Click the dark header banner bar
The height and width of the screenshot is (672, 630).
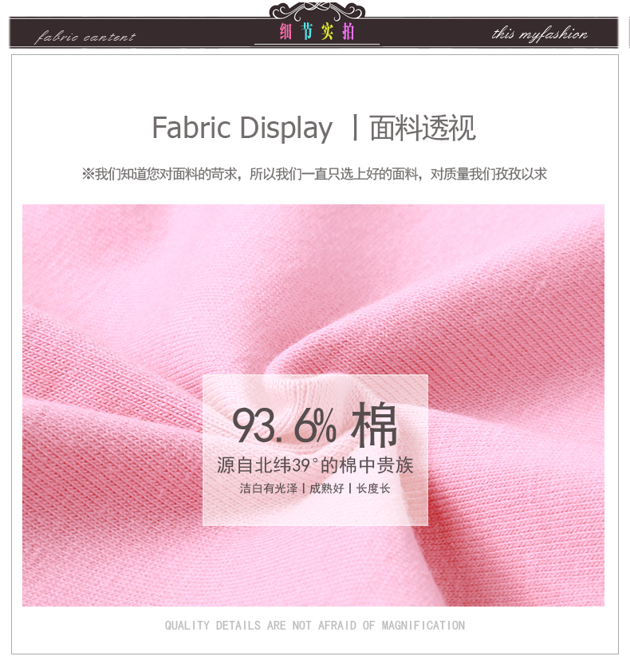[x=313, y=32]
